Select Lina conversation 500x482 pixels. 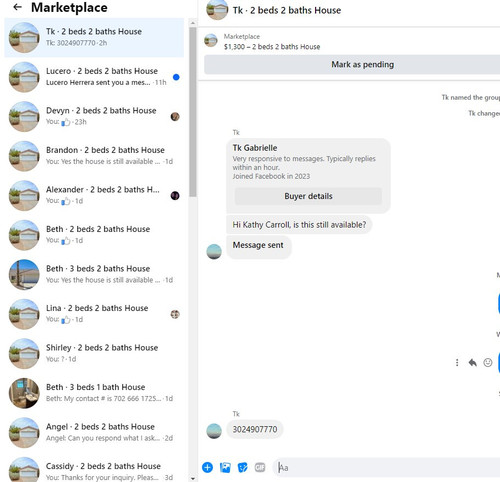pyautogui.click(x=94, y=314)
